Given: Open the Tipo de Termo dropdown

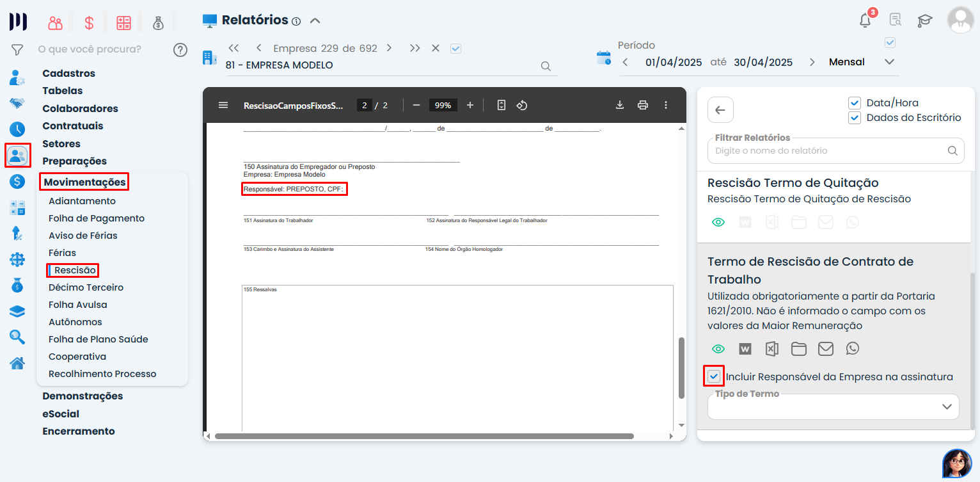Looking at the screenshot, I should [x=834, y=407].
